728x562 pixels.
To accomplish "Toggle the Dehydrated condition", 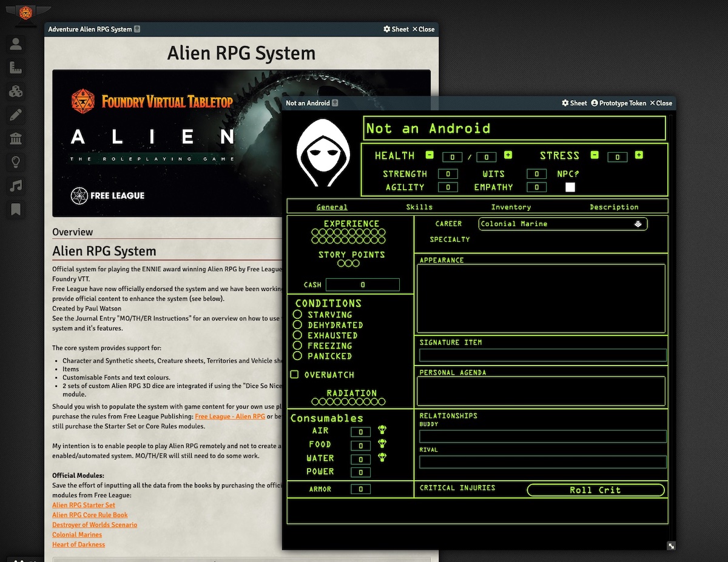I will click(297, 325).
